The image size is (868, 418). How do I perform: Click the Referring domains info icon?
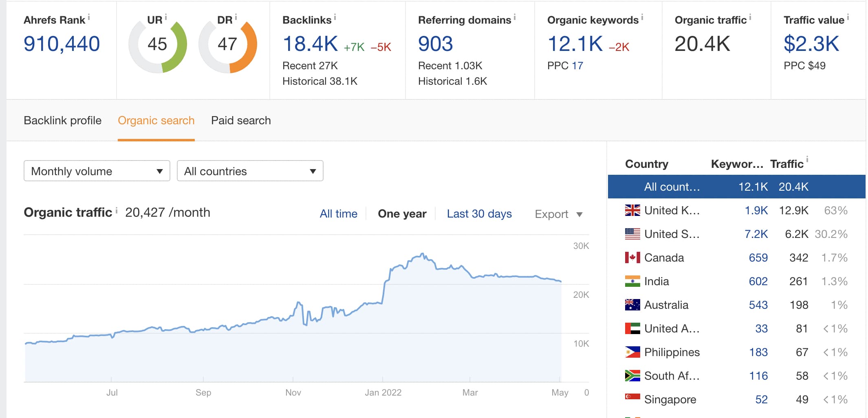pyautogui.click(x=515, y=17)
